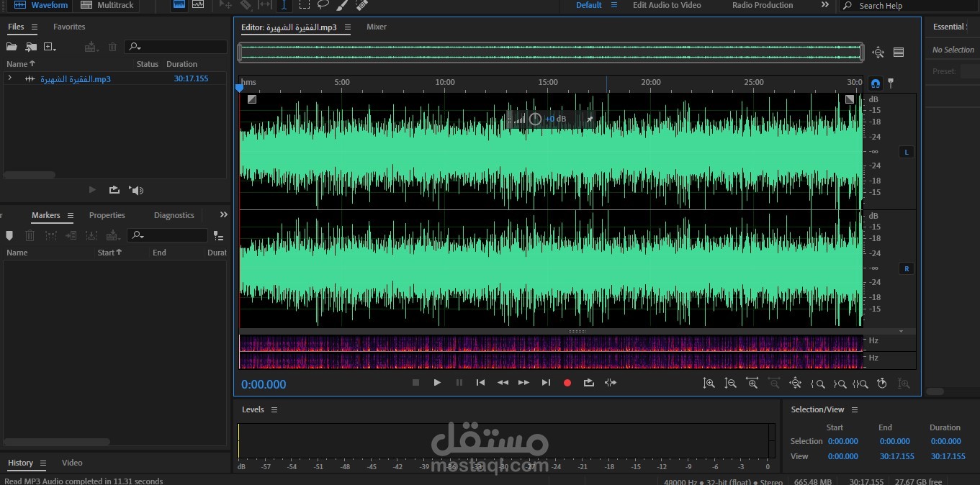
Task: Click the Fast Forward button
Action: pos(524,383)
